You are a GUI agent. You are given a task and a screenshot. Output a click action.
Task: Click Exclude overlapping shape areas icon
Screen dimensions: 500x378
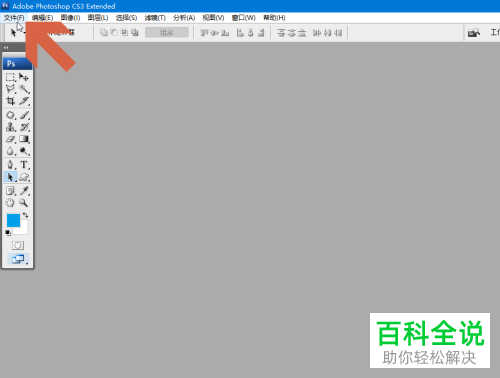(135, 32)
